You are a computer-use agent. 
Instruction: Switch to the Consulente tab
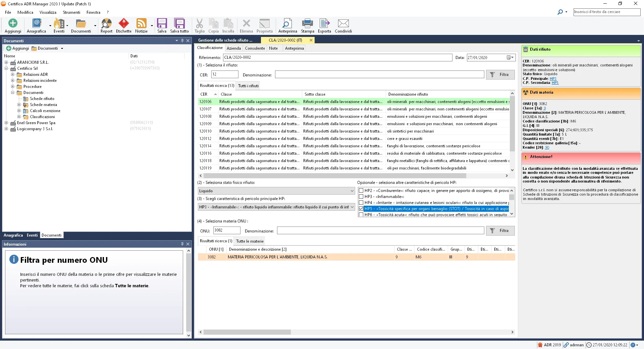tap(255, 48)
